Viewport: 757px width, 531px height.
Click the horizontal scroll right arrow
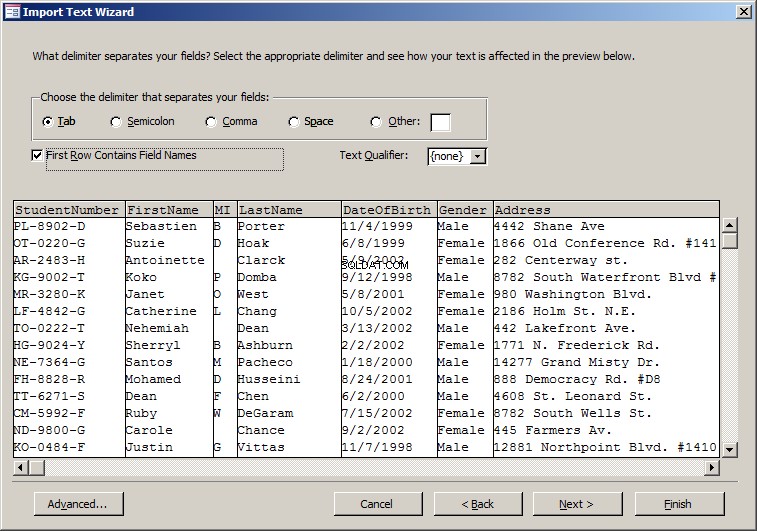712,467
